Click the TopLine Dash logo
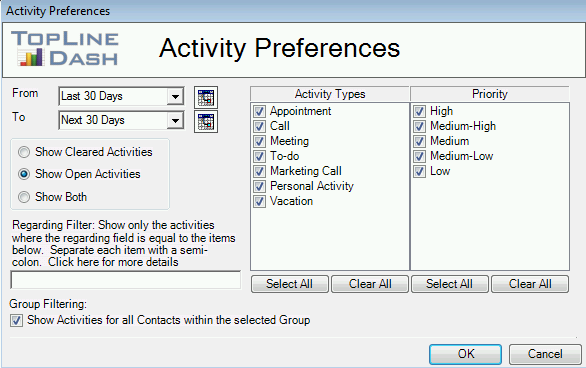 (x=65, y=49)
